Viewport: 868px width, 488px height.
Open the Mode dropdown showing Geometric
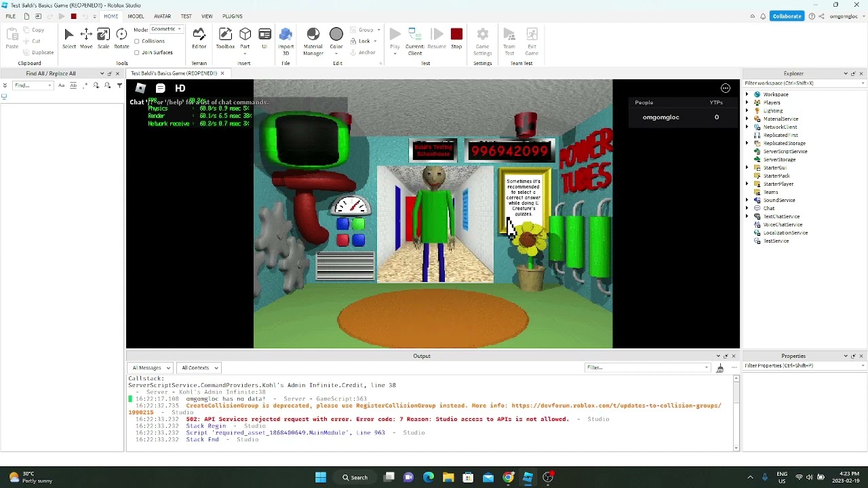click(166, 29)
